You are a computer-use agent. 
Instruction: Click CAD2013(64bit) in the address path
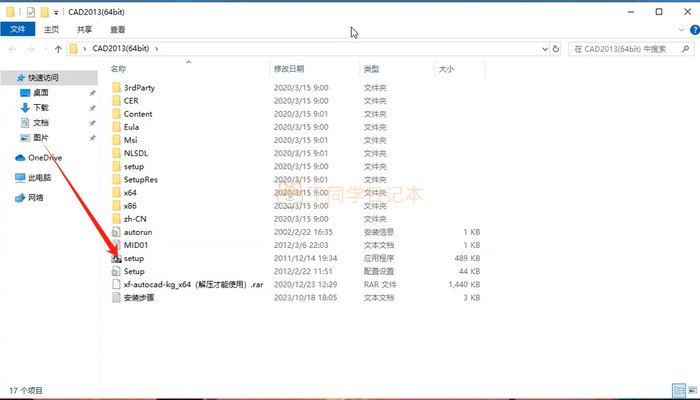point(121,48)
